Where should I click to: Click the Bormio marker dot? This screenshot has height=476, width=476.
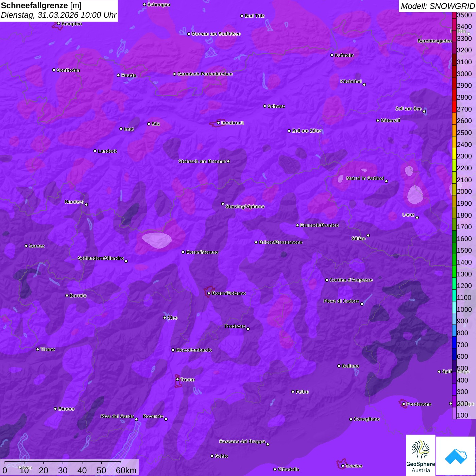pos(67,295)
